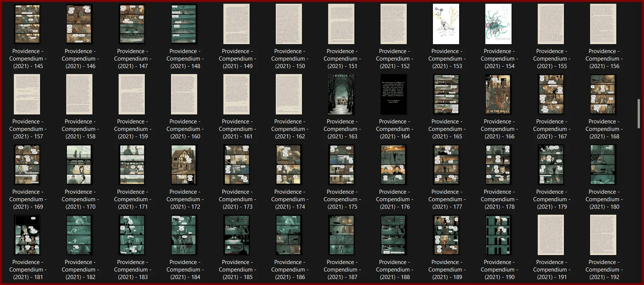Select the thumbnail of page 156
Screen dimensions: 644x285
[603, 24]
